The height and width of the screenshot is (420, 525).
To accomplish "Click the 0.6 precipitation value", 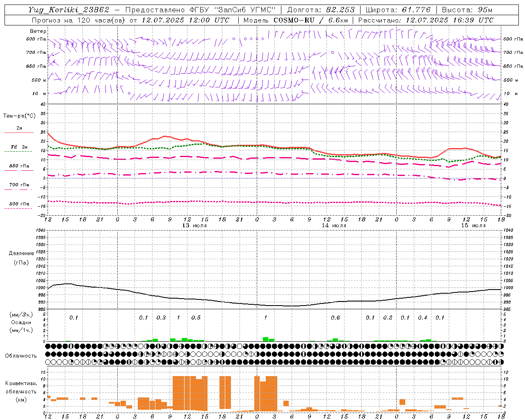I will click(x=336, y=318).
